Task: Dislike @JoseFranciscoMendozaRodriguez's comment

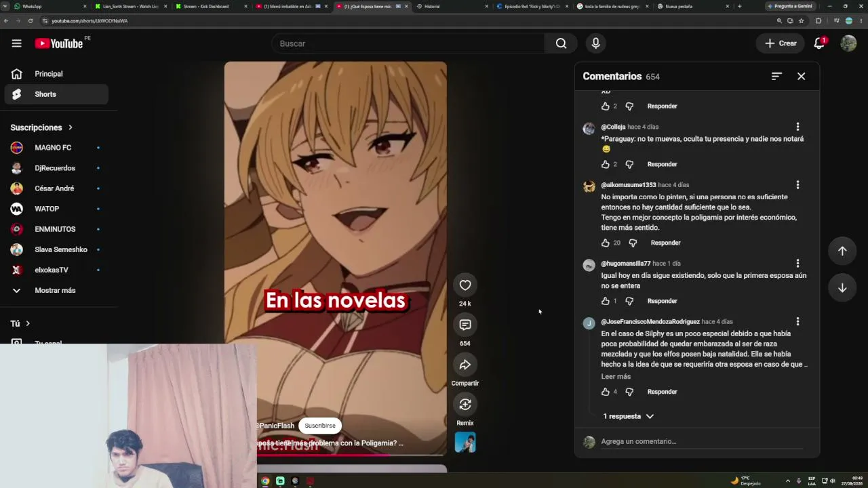Action: (x=629, y=392)
